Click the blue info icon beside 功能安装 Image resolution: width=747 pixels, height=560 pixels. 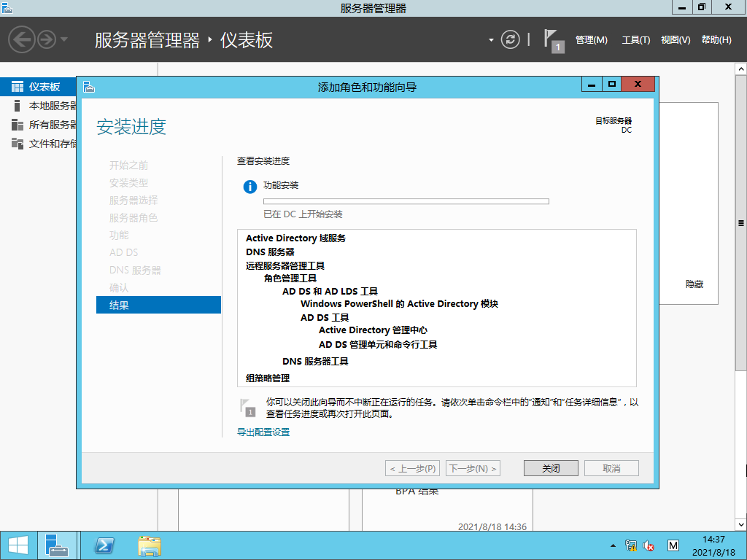pyautogui.click(x=250, y=187)
